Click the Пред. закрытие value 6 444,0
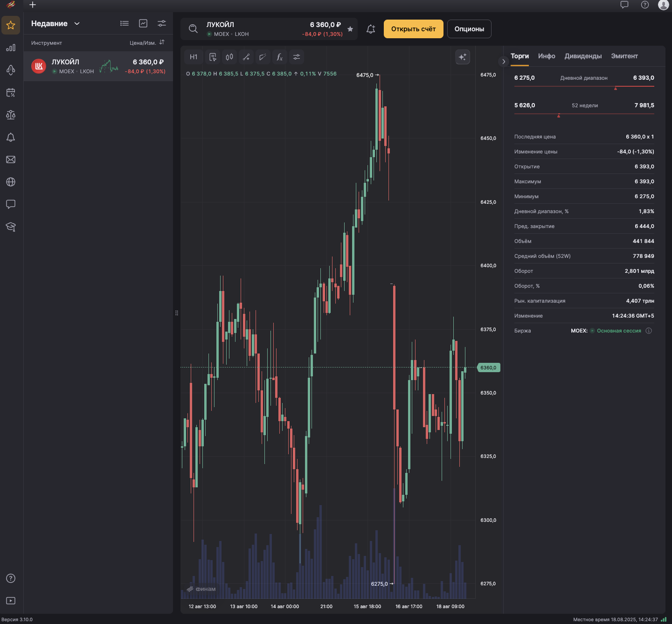This screenshot has height=624, width=672. coord(644,226)
